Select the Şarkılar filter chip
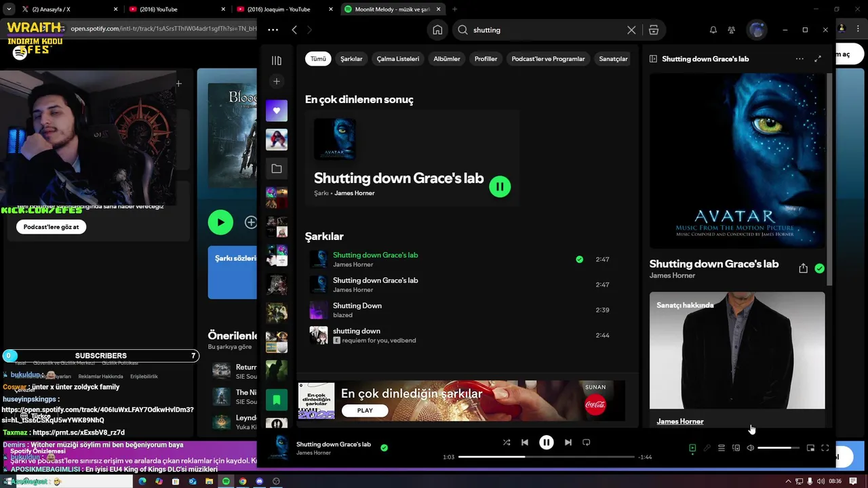Viewport: 868px width, 488px height. pos(351,59)
